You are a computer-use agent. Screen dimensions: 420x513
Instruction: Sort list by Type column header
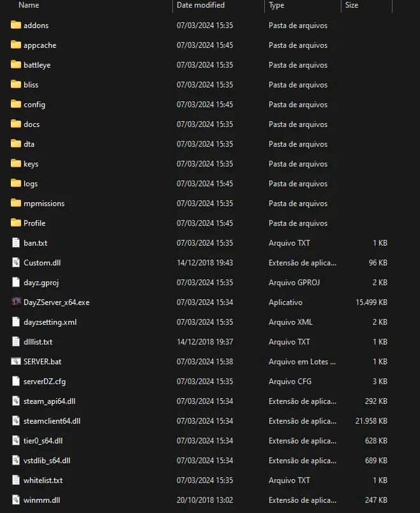pyautogui.click(x=276, y=5)
